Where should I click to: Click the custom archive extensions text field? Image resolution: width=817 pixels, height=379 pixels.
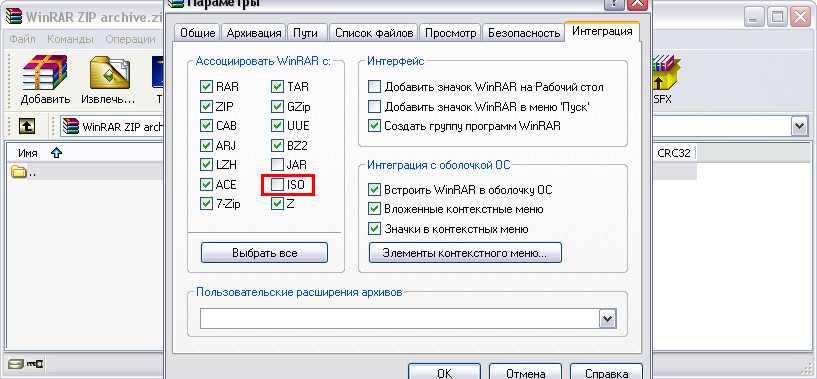pyautogui.click(x=399, y=318)
